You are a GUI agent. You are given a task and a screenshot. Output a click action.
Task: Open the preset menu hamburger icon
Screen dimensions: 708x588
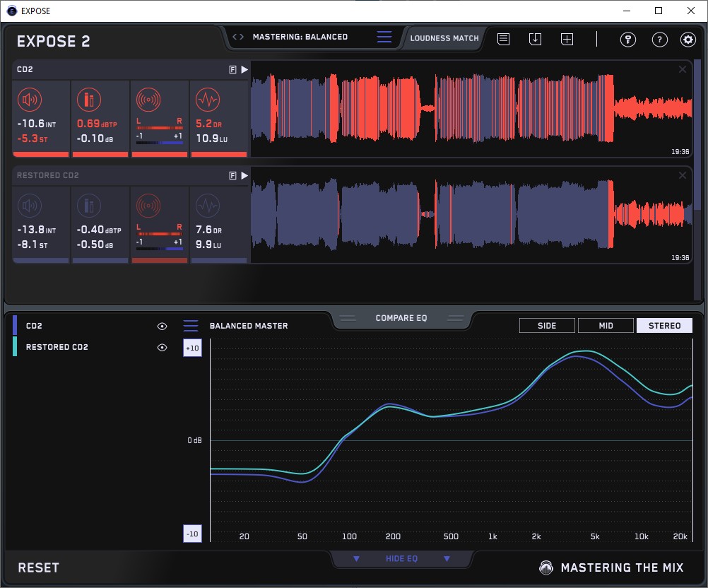point(384,37)
